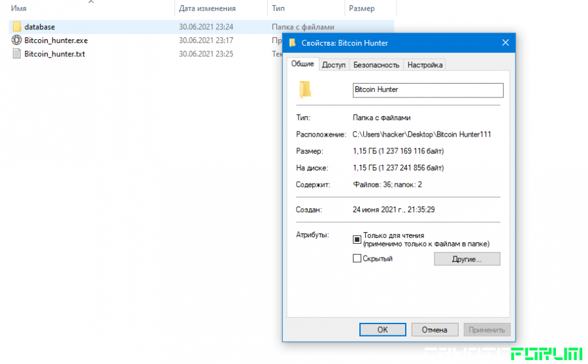The width and height of the screenshot is (588, 364).
Task: Click the large folder icon in Properties dialog
Action: pyautogui.click(x=305, y=90)
